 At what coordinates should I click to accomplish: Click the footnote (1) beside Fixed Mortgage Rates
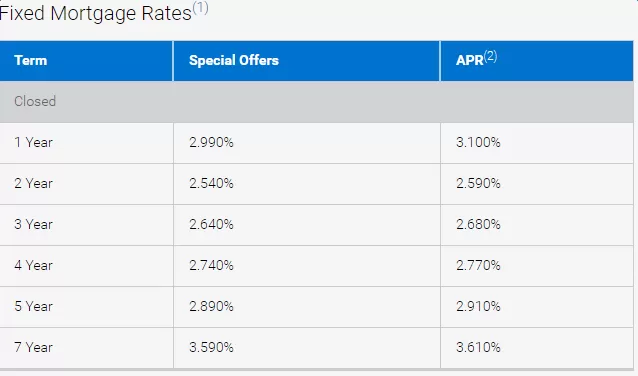coord(200,8)
